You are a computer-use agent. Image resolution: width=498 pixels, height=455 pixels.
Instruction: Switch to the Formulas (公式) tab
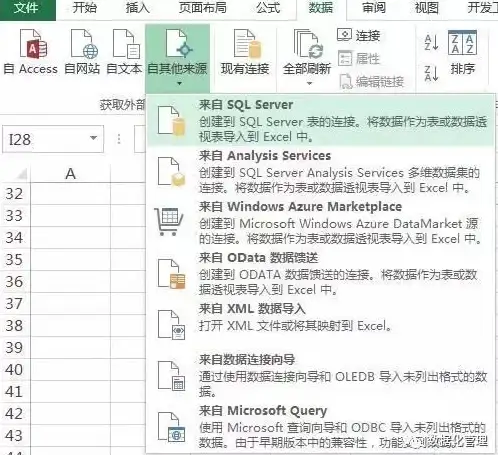268,8
